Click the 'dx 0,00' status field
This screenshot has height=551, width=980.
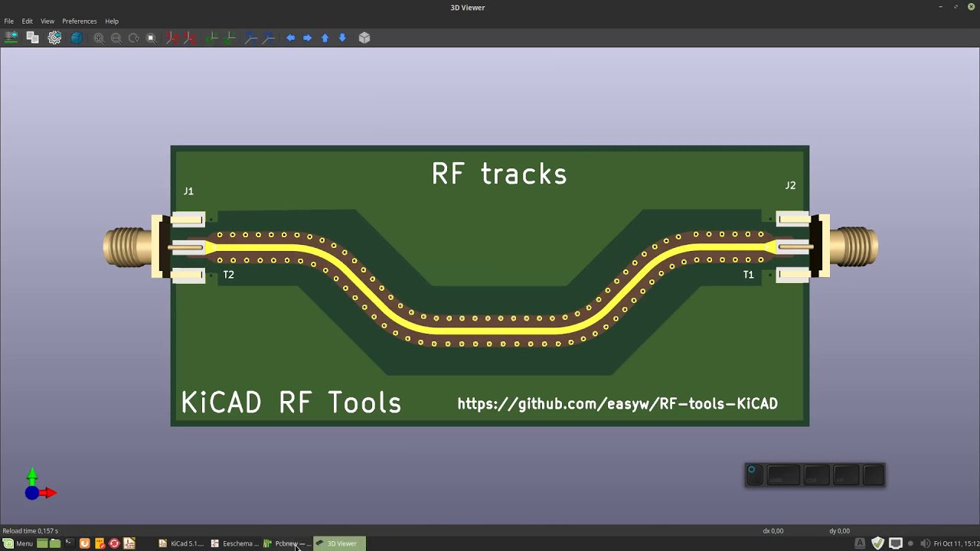tap(773, 530)
